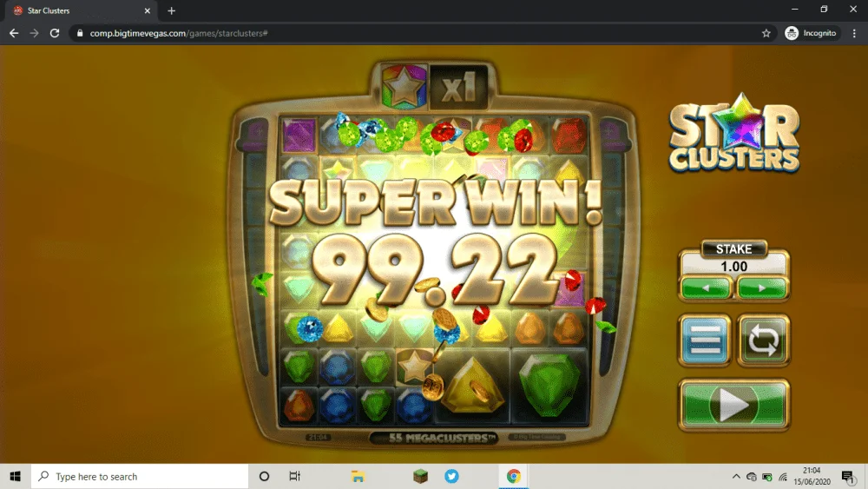
Task: Click the rainbow star icon above the grid
Action: (404, 86)
